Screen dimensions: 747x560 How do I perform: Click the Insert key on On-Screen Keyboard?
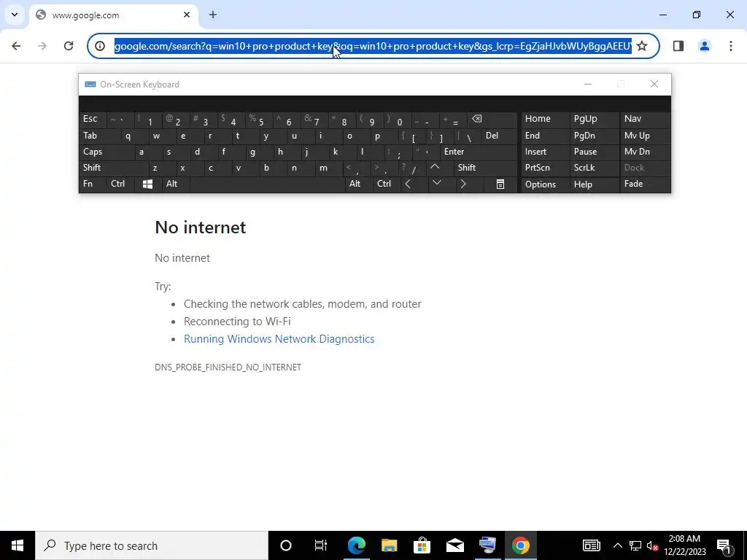click(x=544, y=152)
